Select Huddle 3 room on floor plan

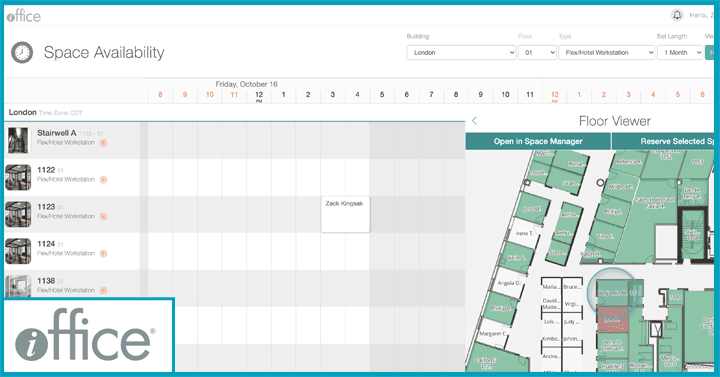tap(612, 366)
